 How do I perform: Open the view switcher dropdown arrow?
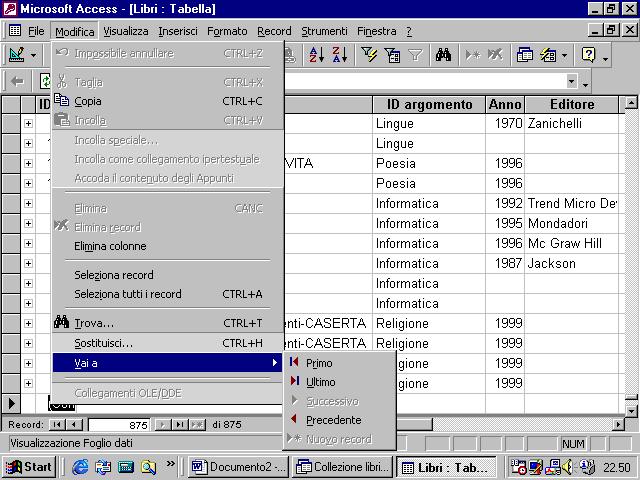click(33, 55)
